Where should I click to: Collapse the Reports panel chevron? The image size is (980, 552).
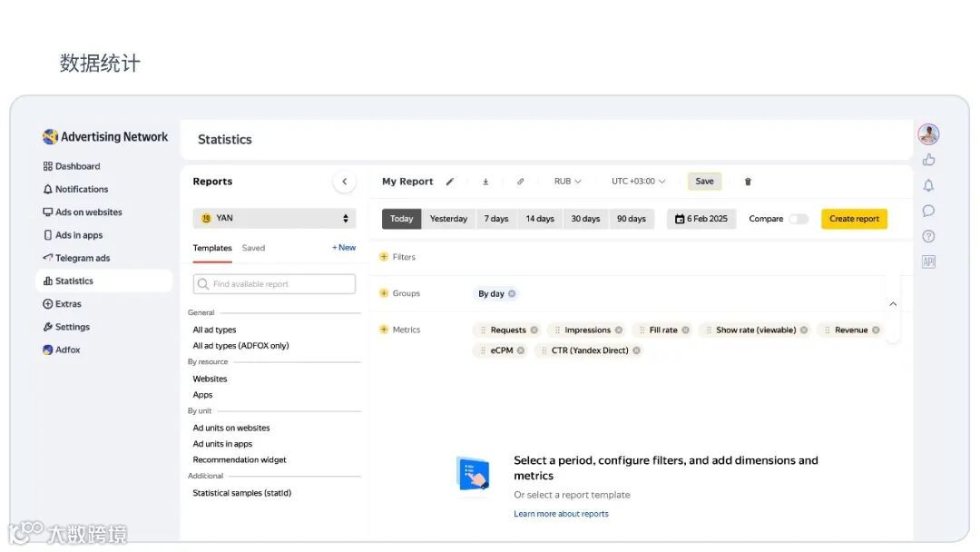[345, 182]
